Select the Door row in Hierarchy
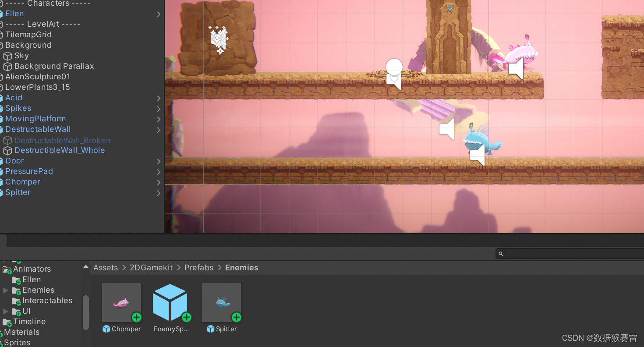The width and height of the screenshot is (644, 347). 81,161
